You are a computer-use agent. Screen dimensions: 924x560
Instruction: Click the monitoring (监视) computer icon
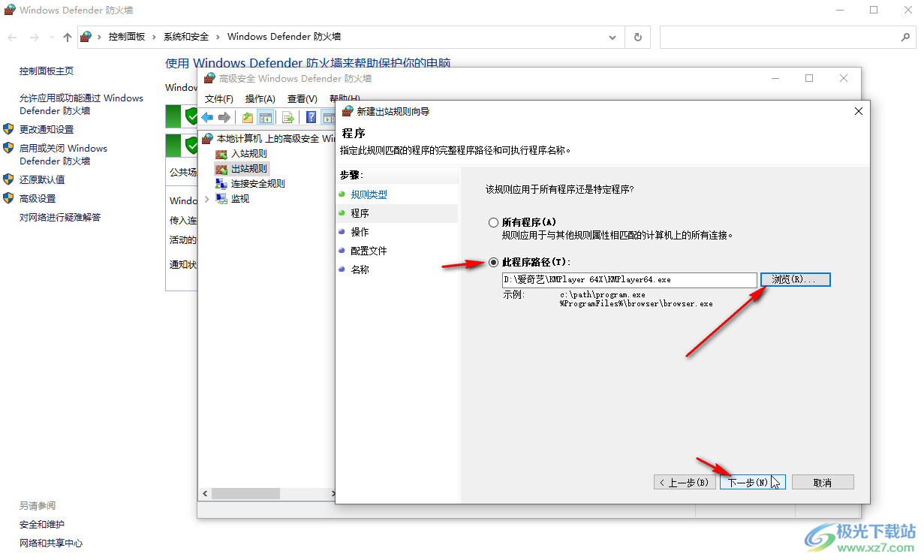coord(221,199)
